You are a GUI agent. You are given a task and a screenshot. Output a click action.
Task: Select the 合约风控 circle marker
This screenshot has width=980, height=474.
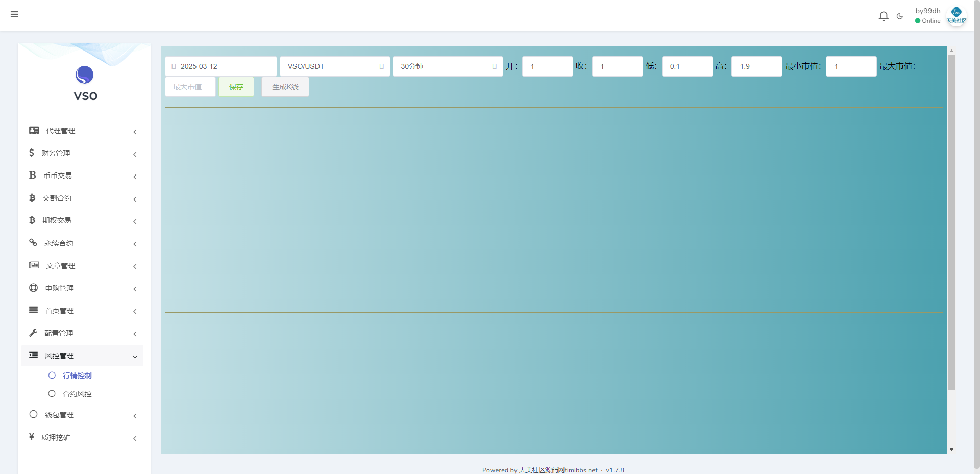52,394
